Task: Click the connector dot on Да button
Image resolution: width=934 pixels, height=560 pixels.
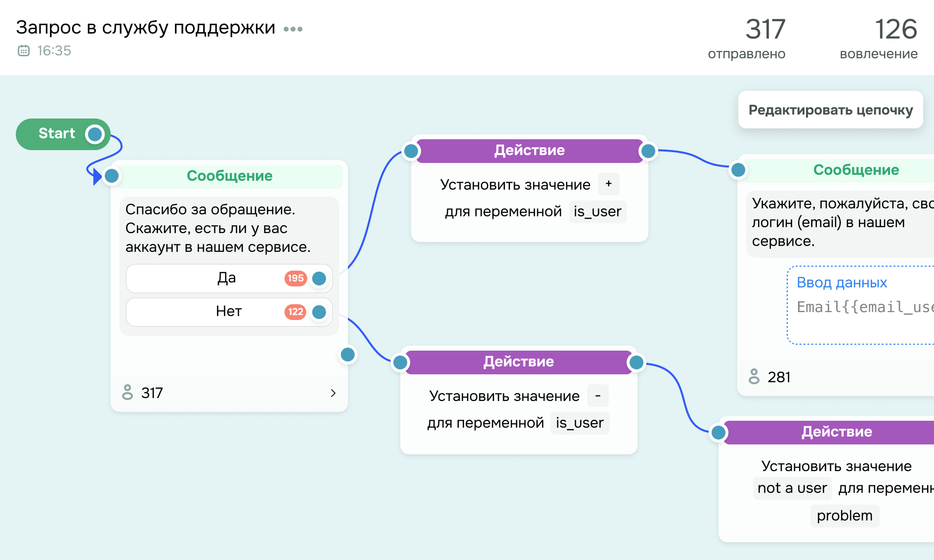Action: [319, 279]
